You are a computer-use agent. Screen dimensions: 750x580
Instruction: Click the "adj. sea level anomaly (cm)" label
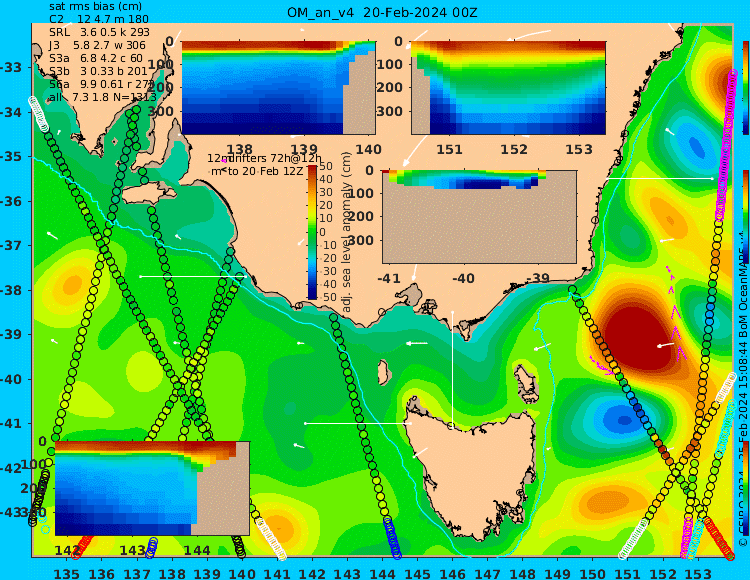pyautogui.click(x=347, y=232)
